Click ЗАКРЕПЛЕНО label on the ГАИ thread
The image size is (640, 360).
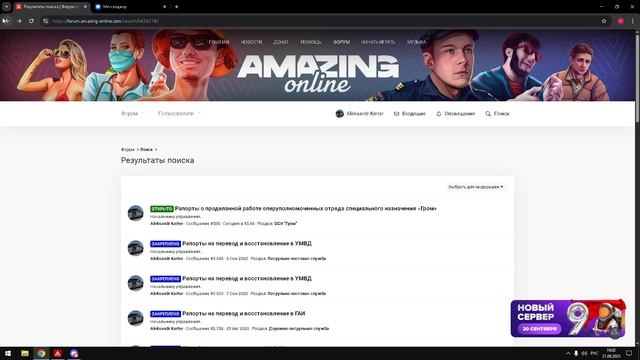click(165, 313)
